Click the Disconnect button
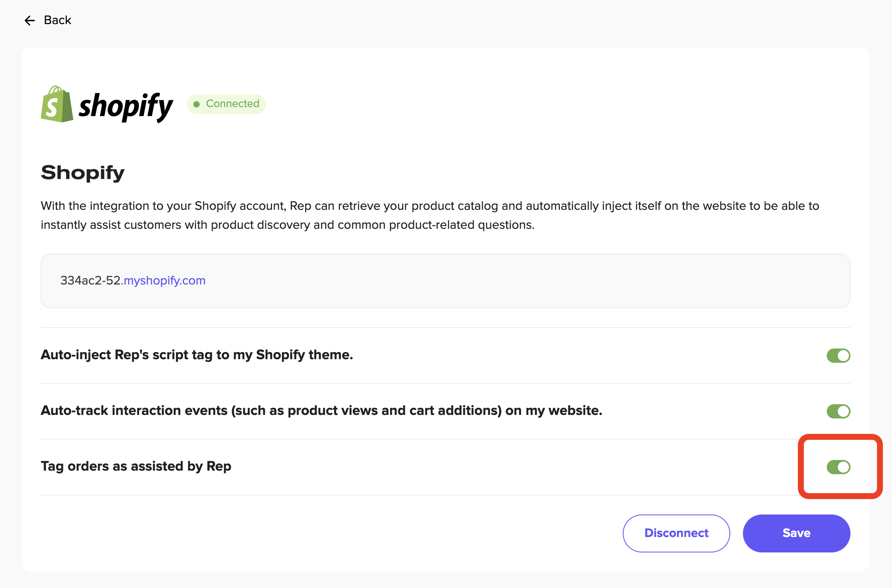 [676, 533]
